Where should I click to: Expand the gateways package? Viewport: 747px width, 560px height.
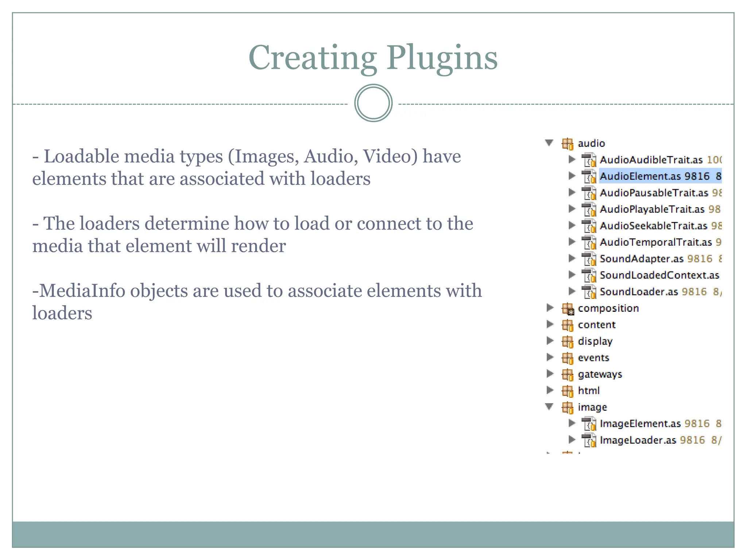[550, 373]
